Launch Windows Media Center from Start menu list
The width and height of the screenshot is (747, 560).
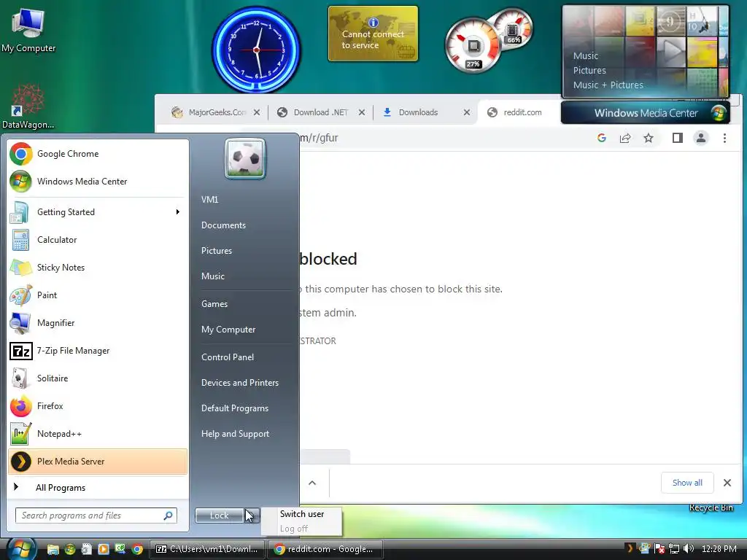pos(98,182)
